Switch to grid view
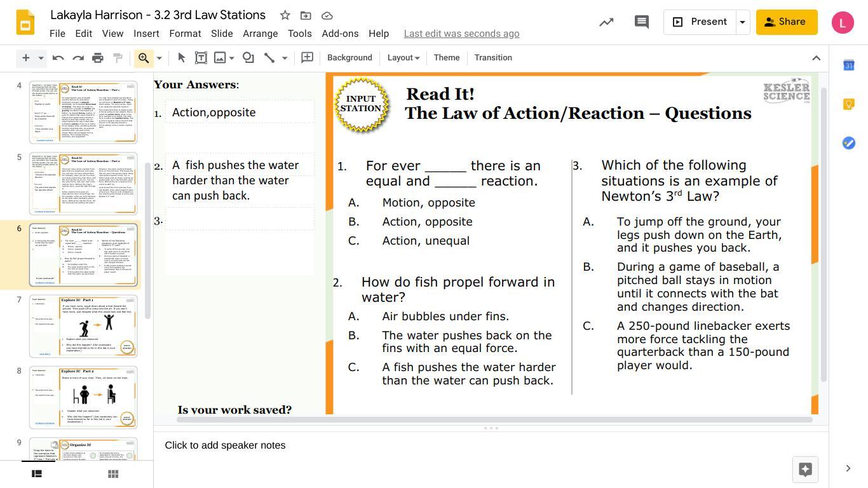 (x=113, y=473)
